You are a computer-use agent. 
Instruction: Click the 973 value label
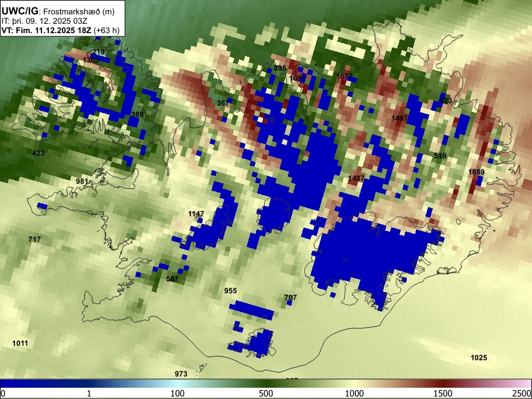181,374
